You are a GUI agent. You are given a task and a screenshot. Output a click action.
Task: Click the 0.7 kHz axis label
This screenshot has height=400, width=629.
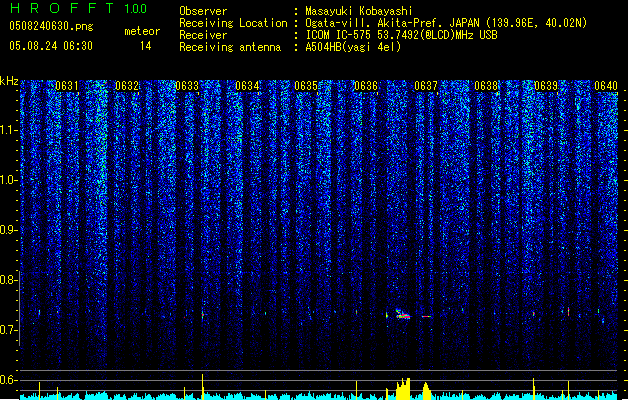(x=8, y=330)
